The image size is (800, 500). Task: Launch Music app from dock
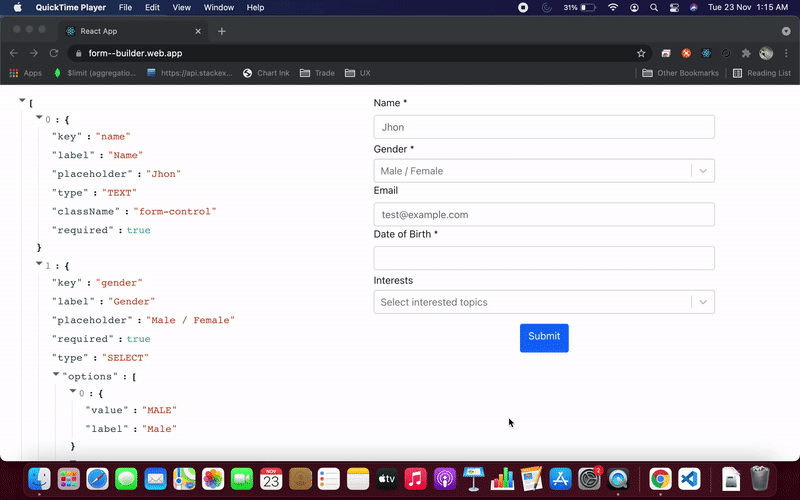(415, 480)
